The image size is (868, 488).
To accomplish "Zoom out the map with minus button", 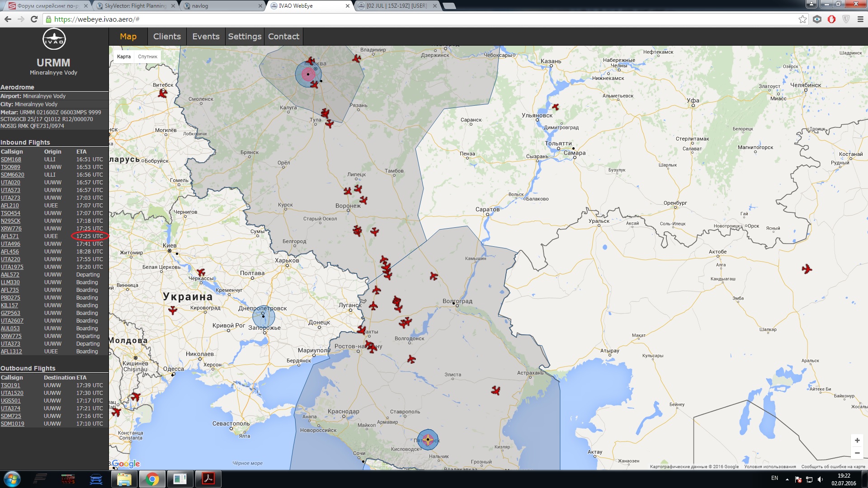I will click(x=857, y=453).
